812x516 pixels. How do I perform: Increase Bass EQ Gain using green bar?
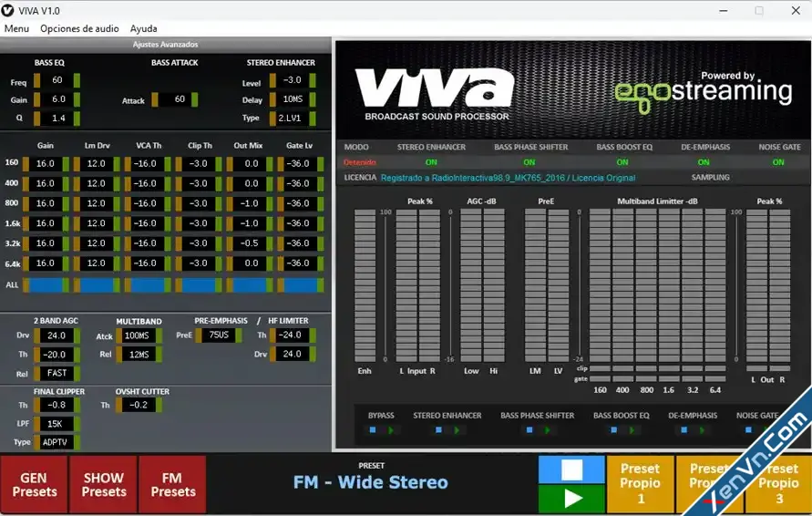(x=77, y=99)
